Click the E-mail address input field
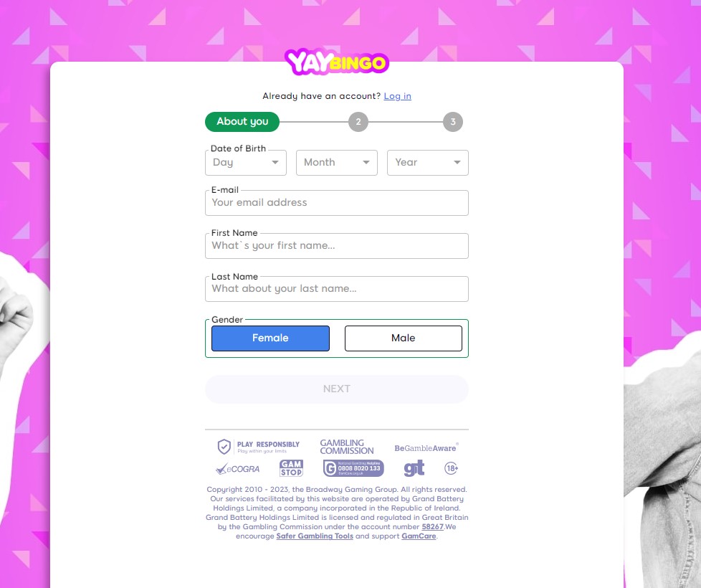This screenshot has width=701, height=588. (337, 202)
